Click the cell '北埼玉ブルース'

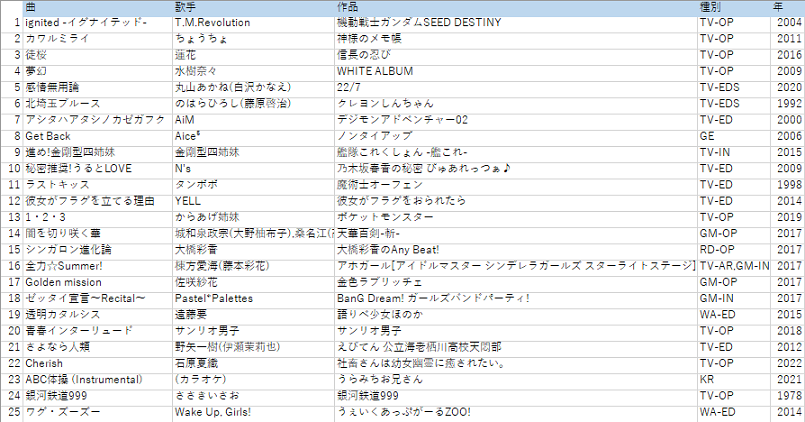[98, 104]
